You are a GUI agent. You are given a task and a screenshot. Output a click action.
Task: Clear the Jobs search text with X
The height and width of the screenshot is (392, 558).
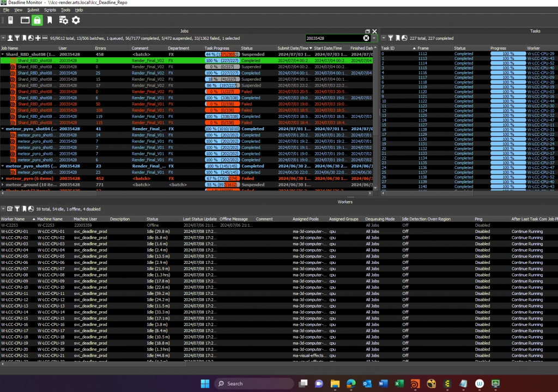(366, 38)
